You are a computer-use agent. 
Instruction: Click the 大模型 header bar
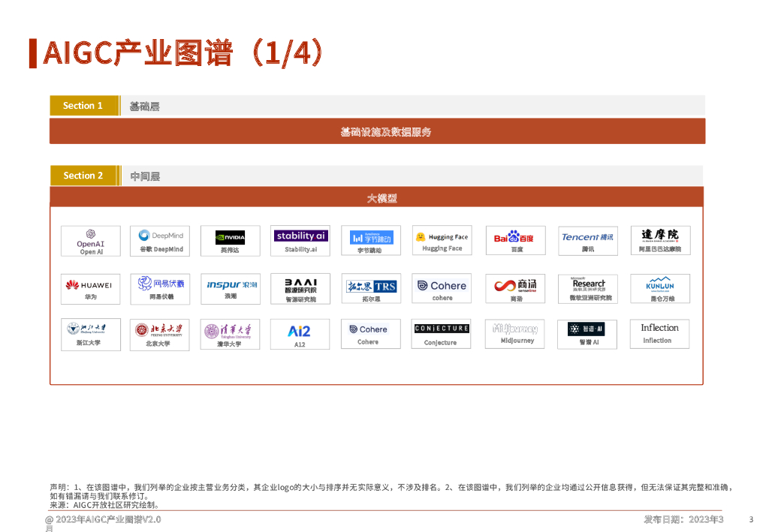pos(377,197)
